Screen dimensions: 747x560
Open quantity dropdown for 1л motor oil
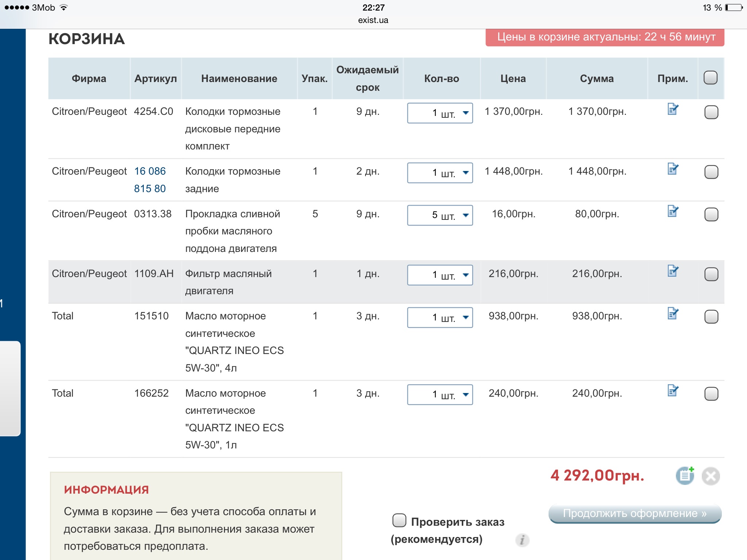click(x=440, y=394)
